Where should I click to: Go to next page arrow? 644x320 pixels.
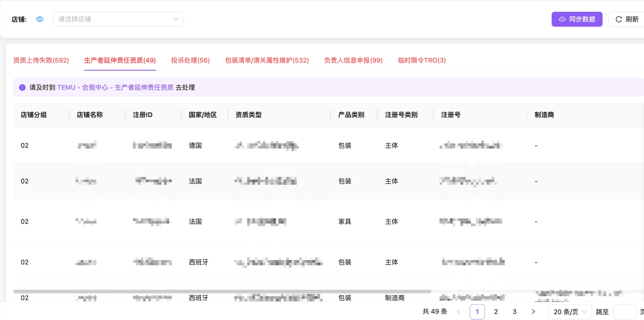pos(534,312)
